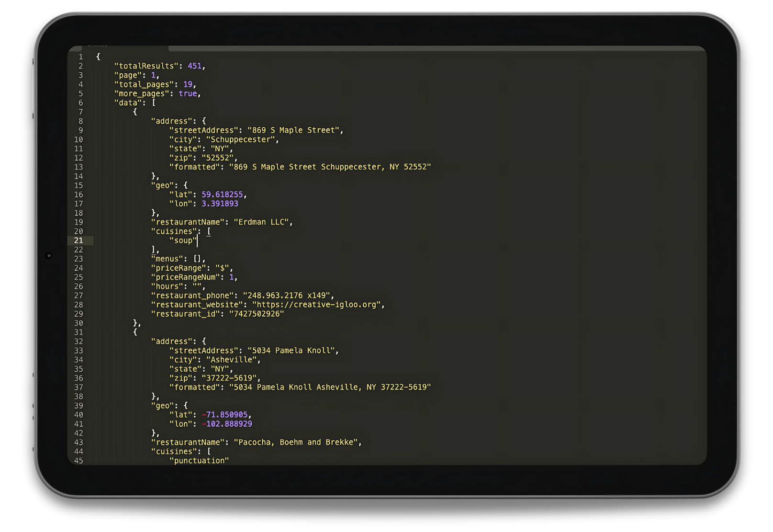The image size is (773, 532).
Task: Click the "869 S Maple Street" streetAddress value
Action: [293, 130]
